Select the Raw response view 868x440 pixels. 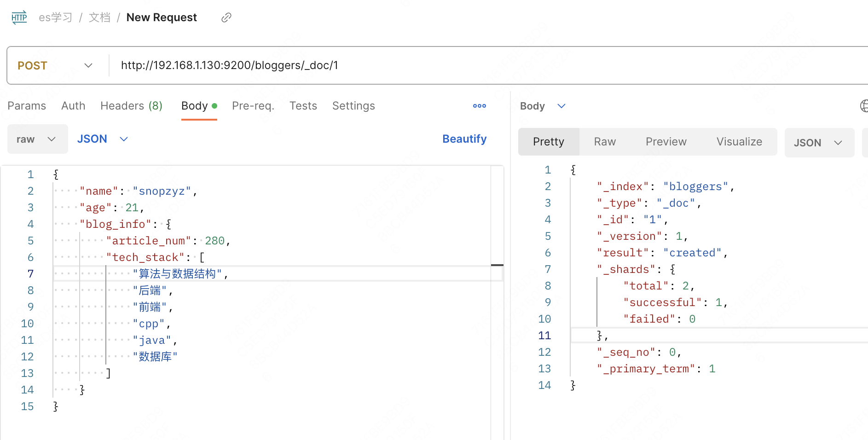pos(605,142)
